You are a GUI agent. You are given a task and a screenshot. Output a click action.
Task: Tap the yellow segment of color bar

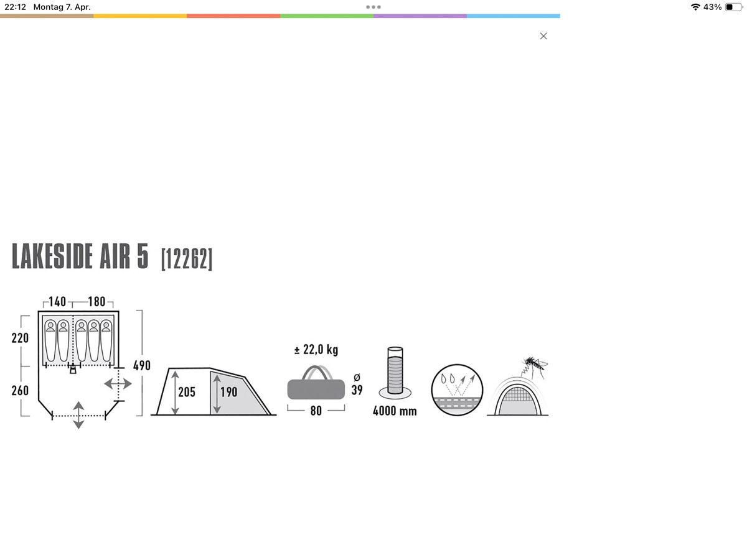click(x=140, y=16)
